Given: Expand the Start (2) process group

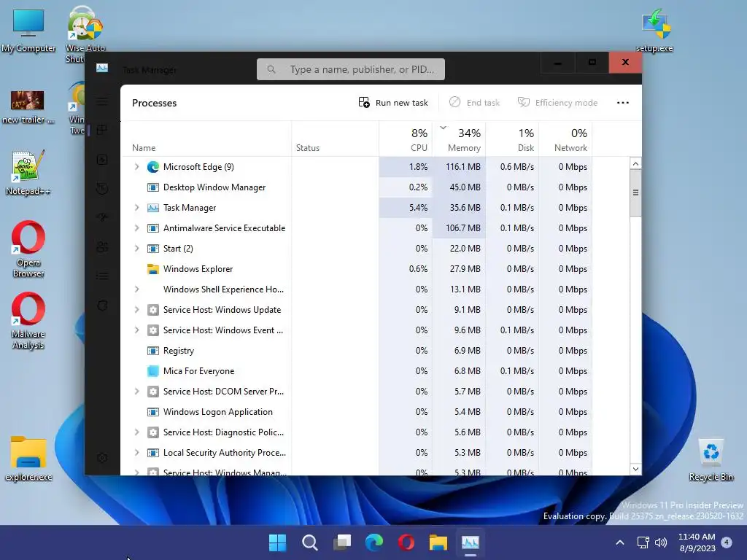Looking at the screenshot, I should (136, 249).
